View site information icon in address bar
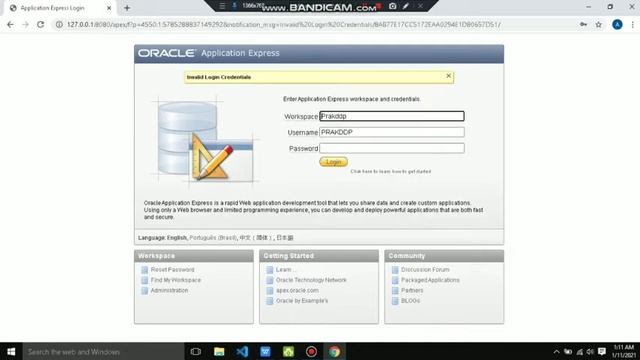The image size is (640, 360). [59, 24]
